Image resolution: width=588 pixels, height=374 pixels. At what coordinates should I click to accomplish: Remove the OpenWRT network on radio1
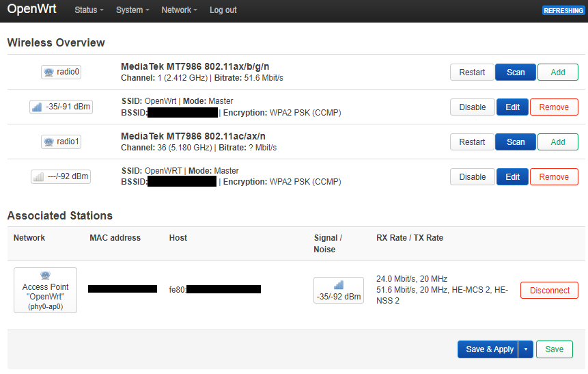(x=554, y=177)
